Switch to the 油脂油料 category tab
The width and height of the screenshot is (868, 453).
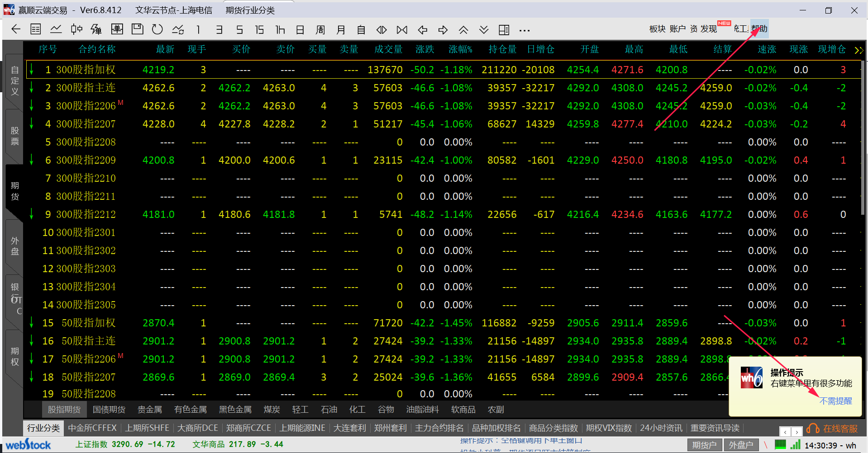pos(423,410)
